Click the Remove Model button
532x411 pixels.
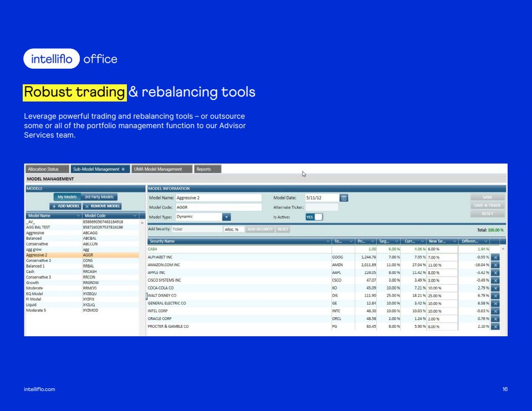[102, 206]
